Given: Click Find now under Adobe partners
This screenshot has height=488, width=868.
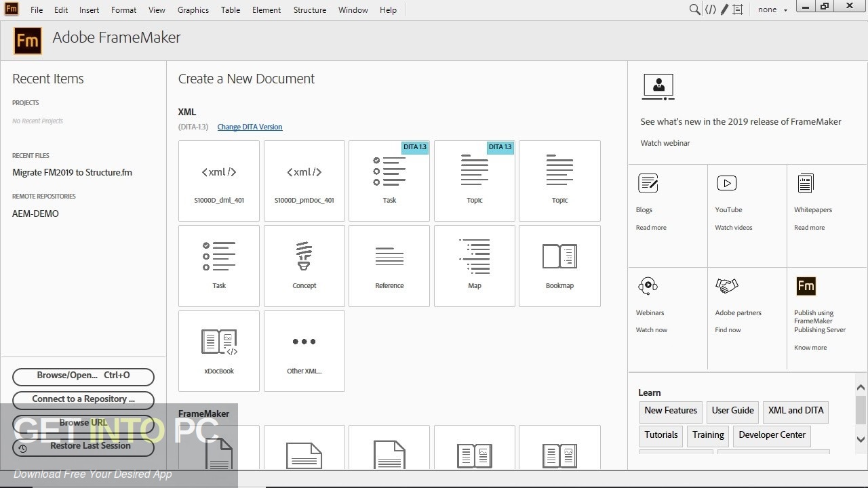Looking at the screenshot, I should [728, 330].
